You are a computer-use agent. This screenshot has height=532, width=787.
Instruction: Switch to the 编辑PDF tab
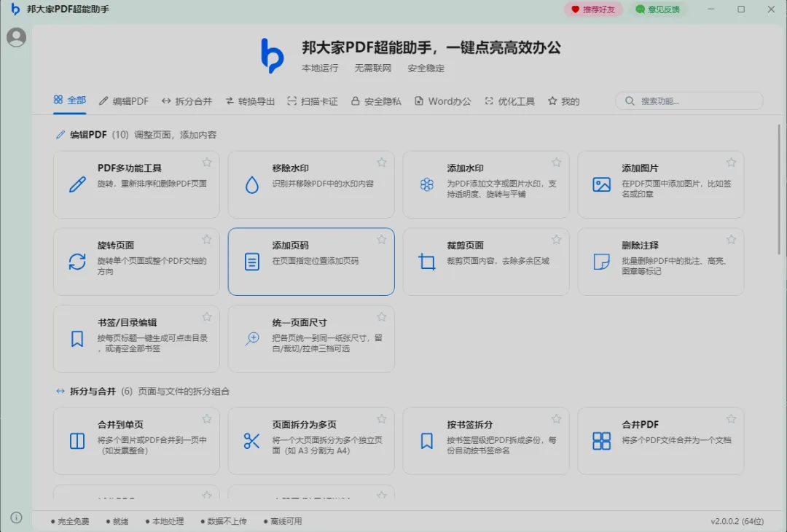[123, 101]
